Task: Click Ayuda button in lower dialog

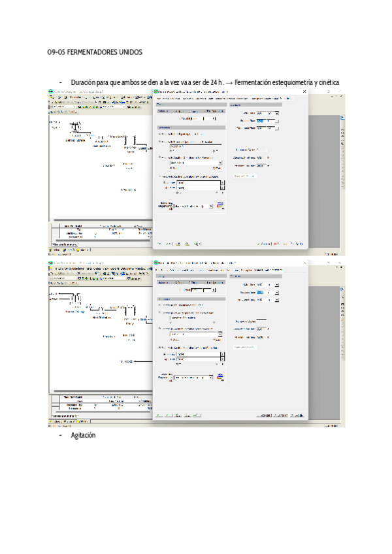Action: (298, 415)
